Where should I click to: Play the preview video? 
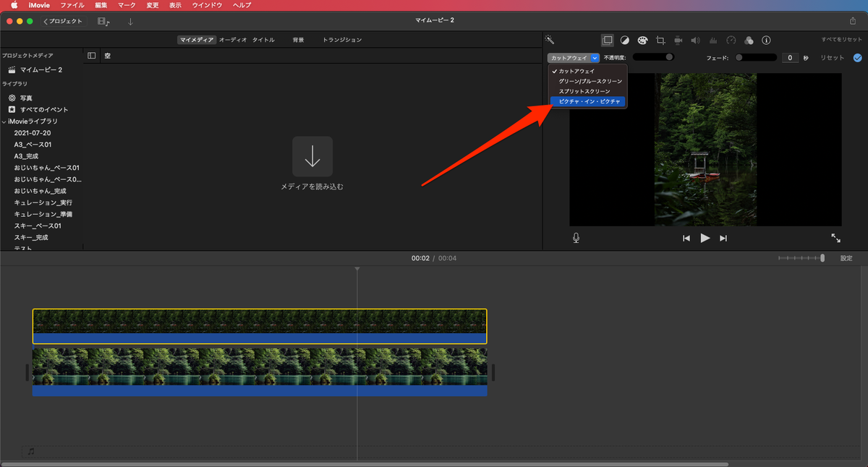pos(705,238)
